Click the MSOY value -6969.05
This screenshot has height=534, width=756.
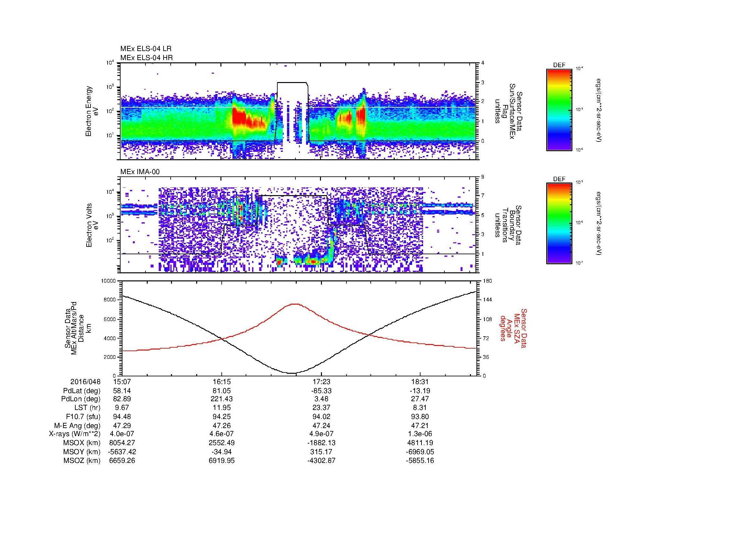tap(420, 452)
